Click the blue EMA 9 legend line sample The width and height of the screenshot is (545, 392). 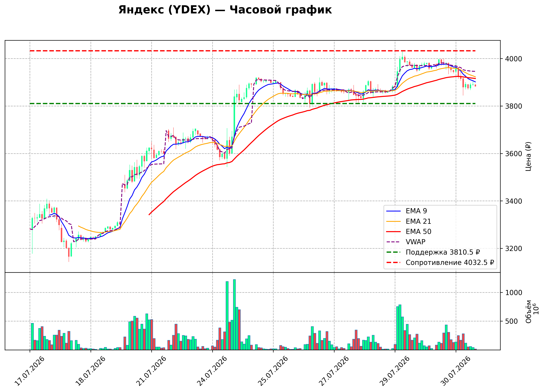pos(394,211)
